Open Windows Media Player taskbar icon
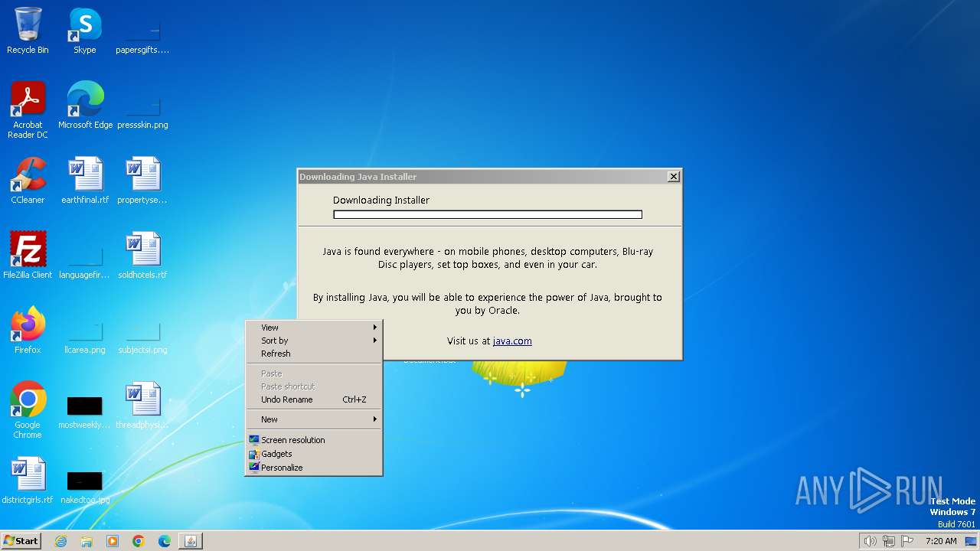The image size is (980, 551). (113, 541)
